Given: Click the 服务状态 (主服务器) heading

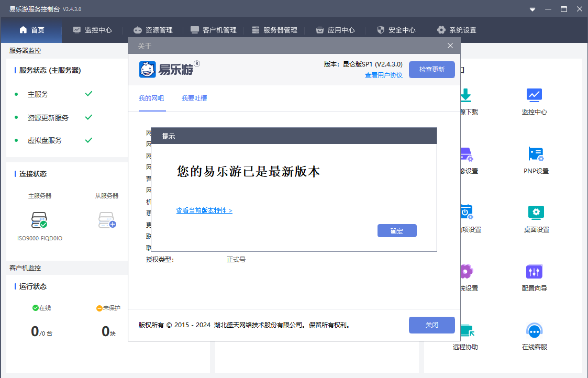Looking at the screenshot, I should (x=50, y=70).
